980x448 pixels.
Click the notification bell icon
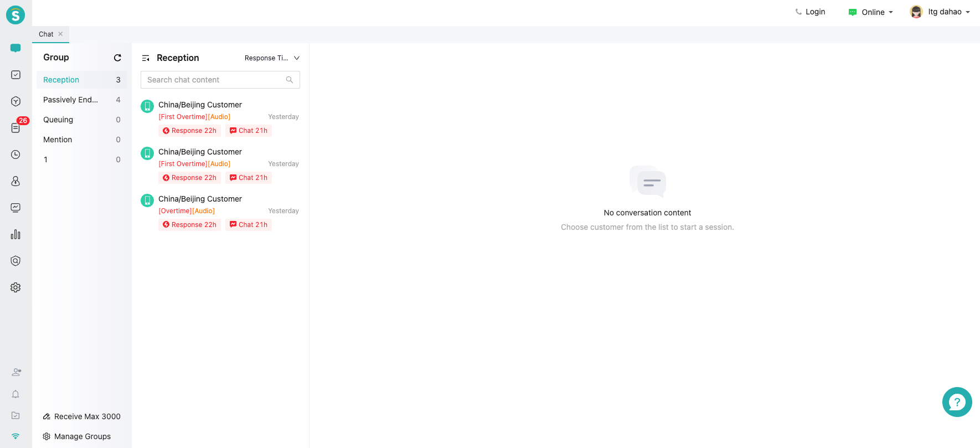tap(16, 394)
